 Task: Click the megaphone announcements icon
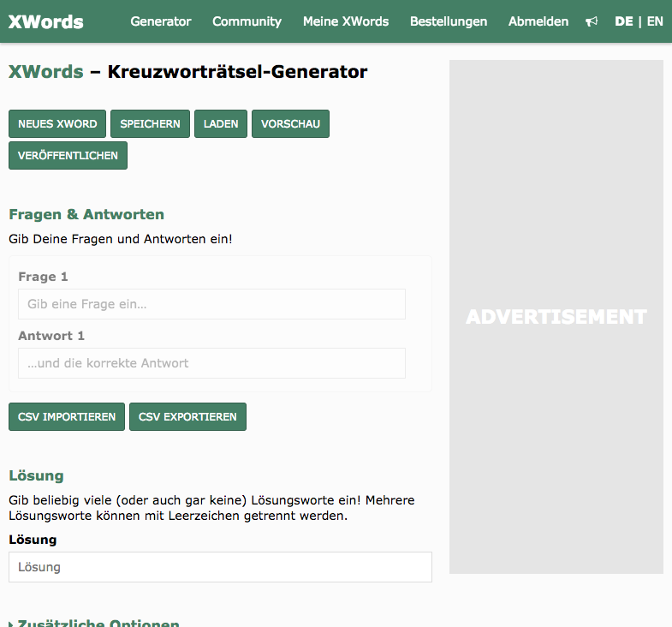pos(592,21)
